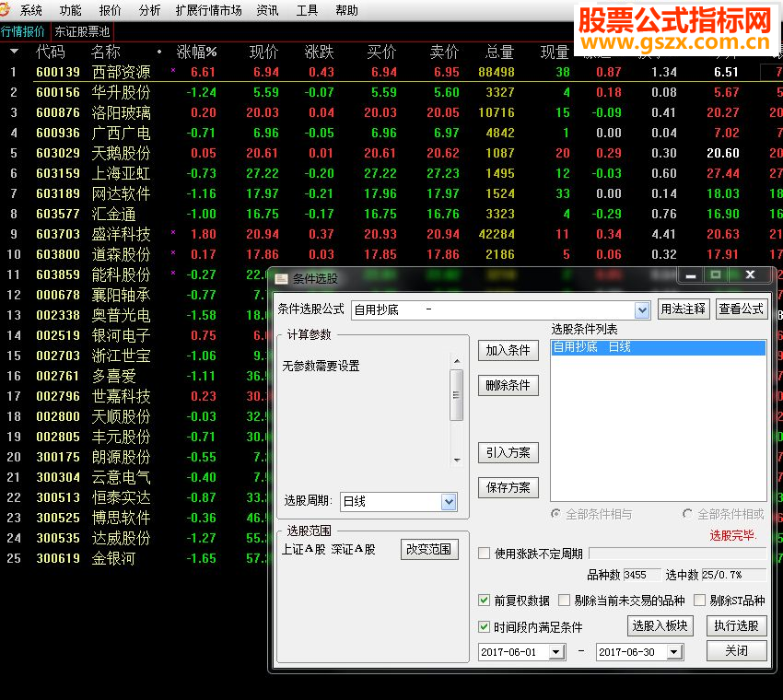Viewport: 783px width, 700px height.
Task: Open the 功能 menu
Action: (x=70, y=10)
